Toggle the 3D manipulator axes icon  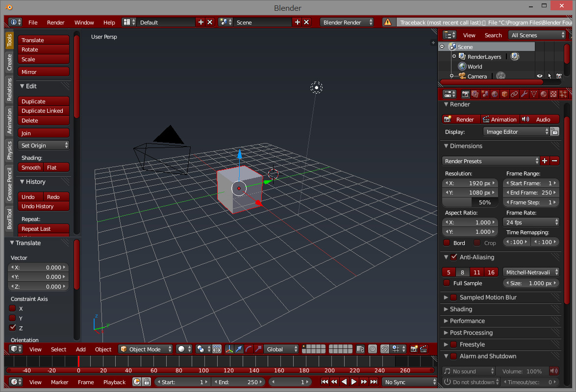point(229,349)
